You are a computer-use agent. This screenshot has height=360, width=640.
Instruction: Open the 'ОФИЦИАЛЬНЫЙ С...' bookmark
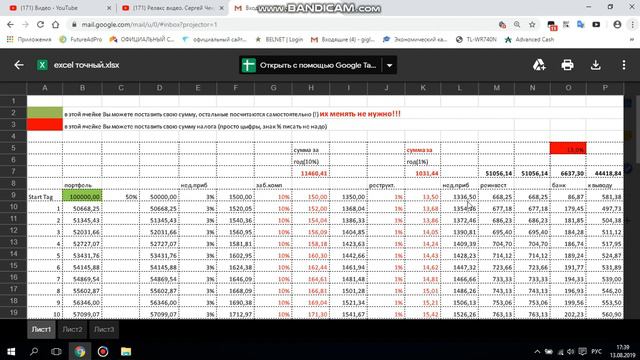click(142, 40)
